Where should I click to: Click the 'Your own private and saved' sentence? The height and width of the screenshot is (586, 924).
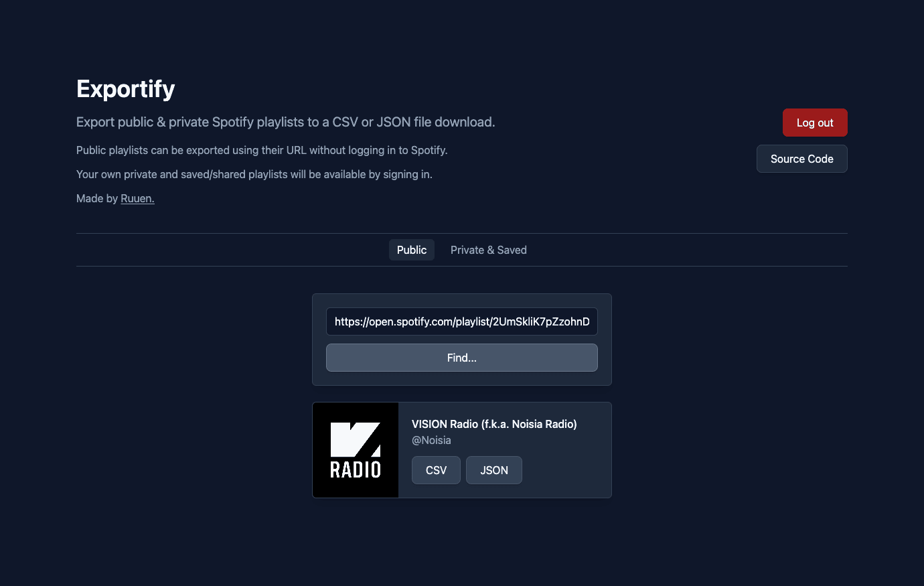tap(254, 174)
